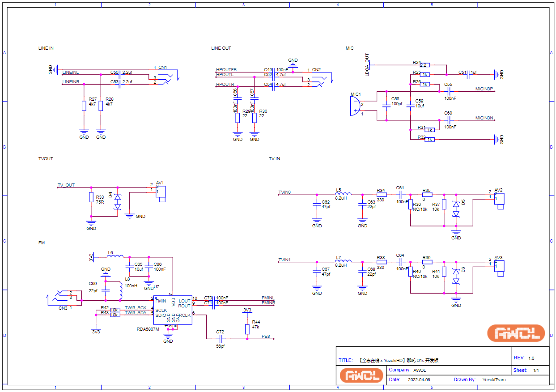
Task: Select the RDA5807M FM chip U7
Action: tap(173, 310)
